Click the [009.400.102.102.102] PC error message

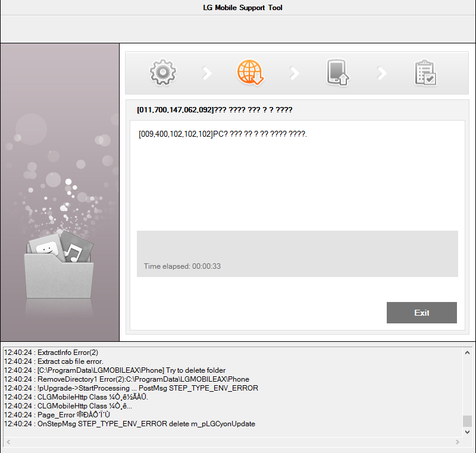[223, 134]
